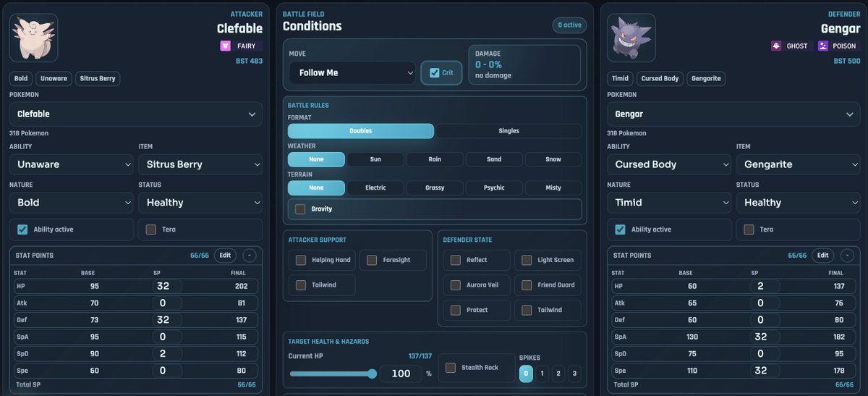Screen dimensions: 868x396
Task: Open Gengar's Healthy status dropdown
Action: (x=799, y=203)
